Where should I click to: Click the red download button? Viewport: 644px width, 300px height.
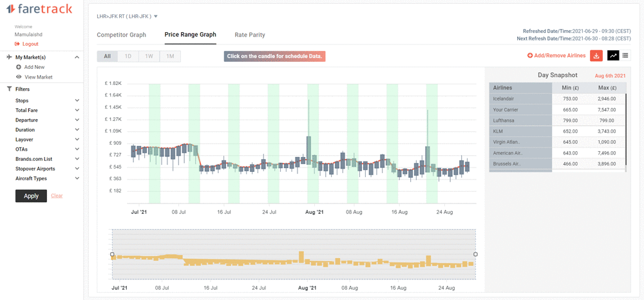tap(596, 55)
